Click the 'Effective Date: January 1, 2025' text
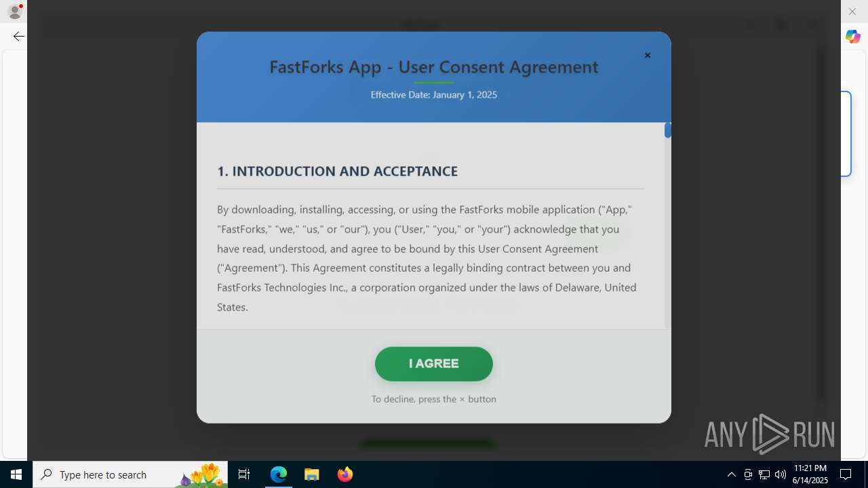 click(x=434, y=95)
